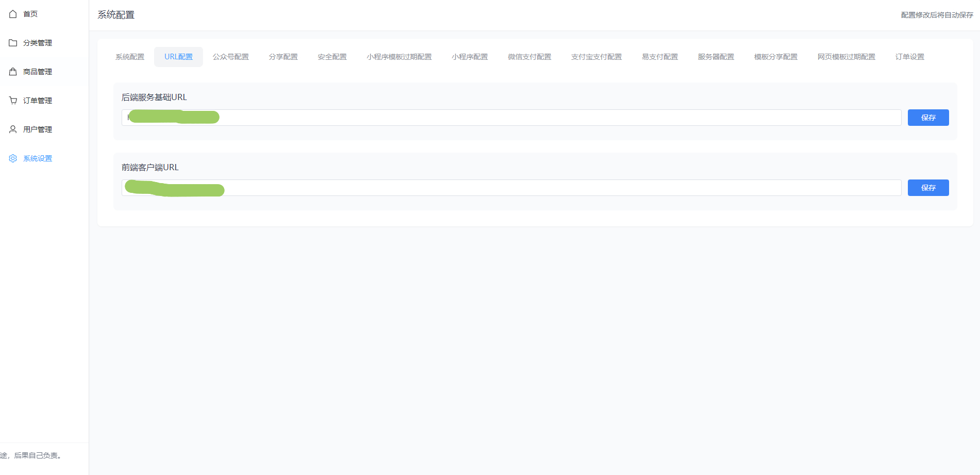The width and height of the screenshot is (980, 475).
Task: Select the 支付宝支付配置 tab
Action: point(597,57)
